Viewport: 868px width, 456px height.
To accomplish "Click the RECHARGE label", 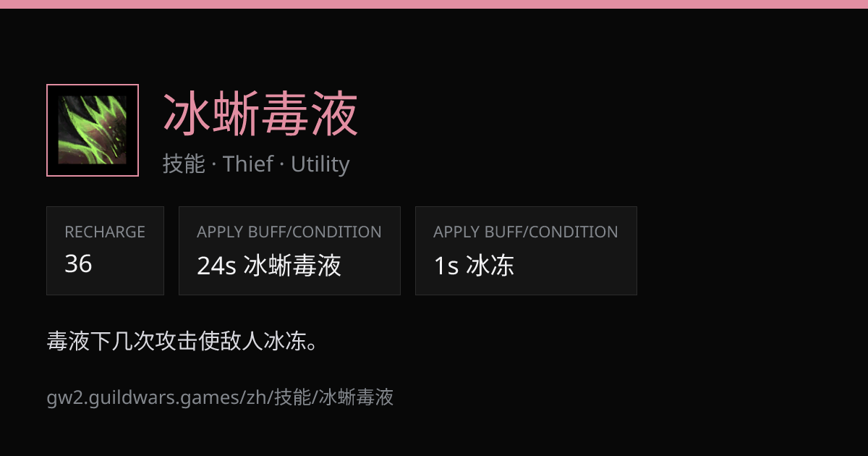I will click(105, 232).
